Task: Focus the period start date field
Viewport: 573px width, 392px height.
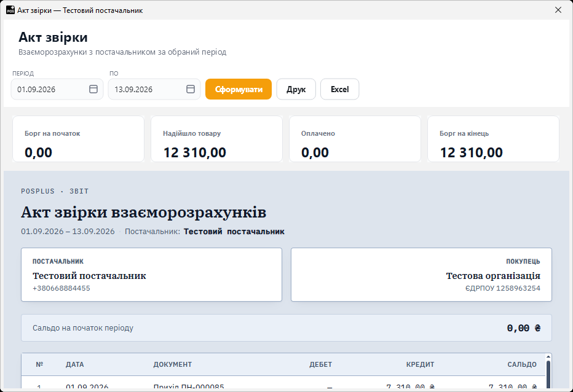Action: (x=57, y=89)
